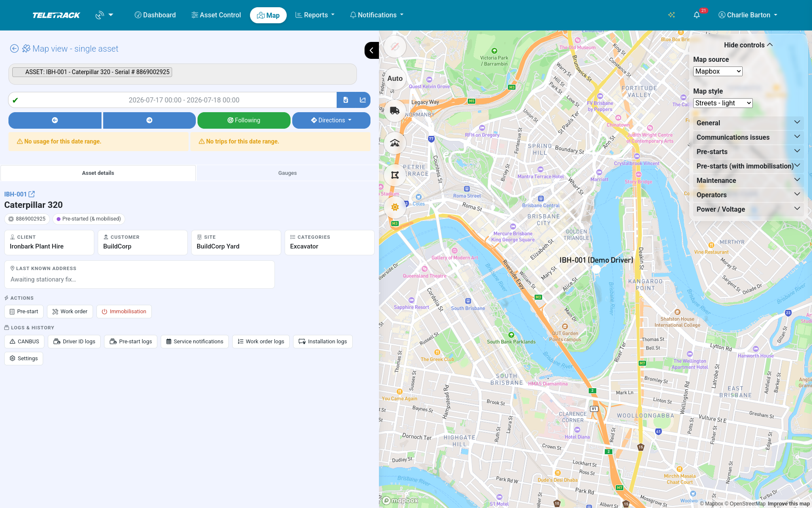Expand the Maintenance section

(748, 181)
